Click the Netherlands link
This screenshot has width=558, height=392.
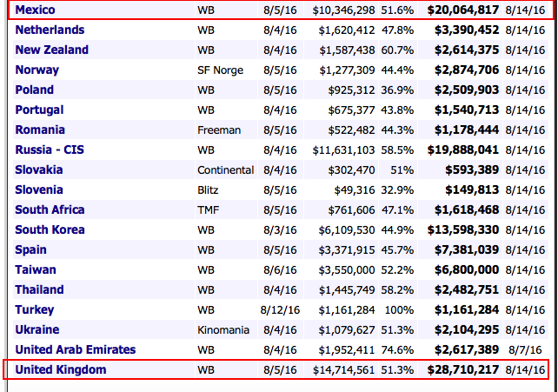pyautogui.click(x=48, y=30)
